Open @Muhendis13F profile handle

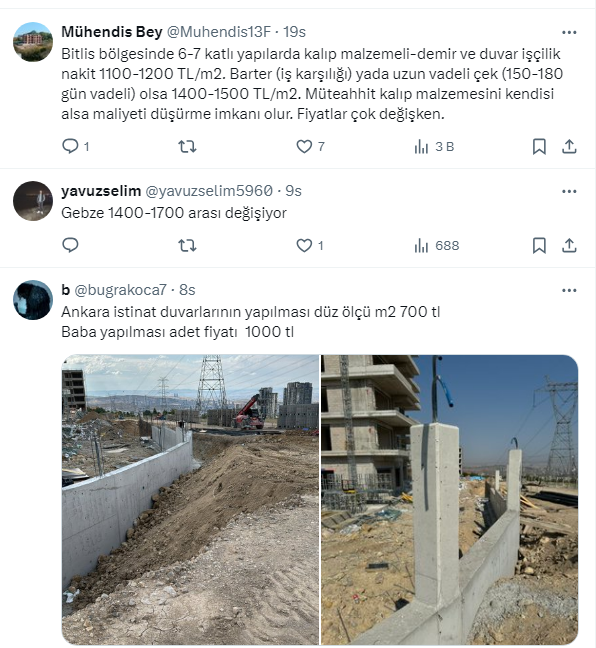[219, 32]
